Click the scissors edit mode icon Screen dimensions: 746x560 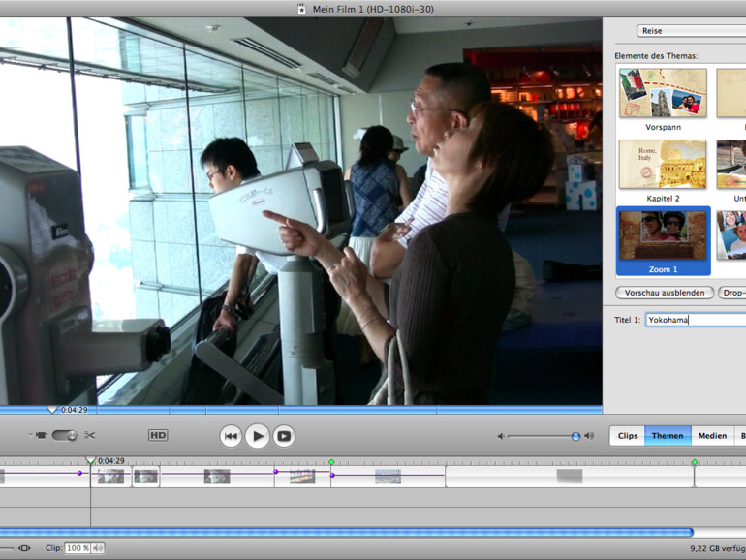click(90, 436)
